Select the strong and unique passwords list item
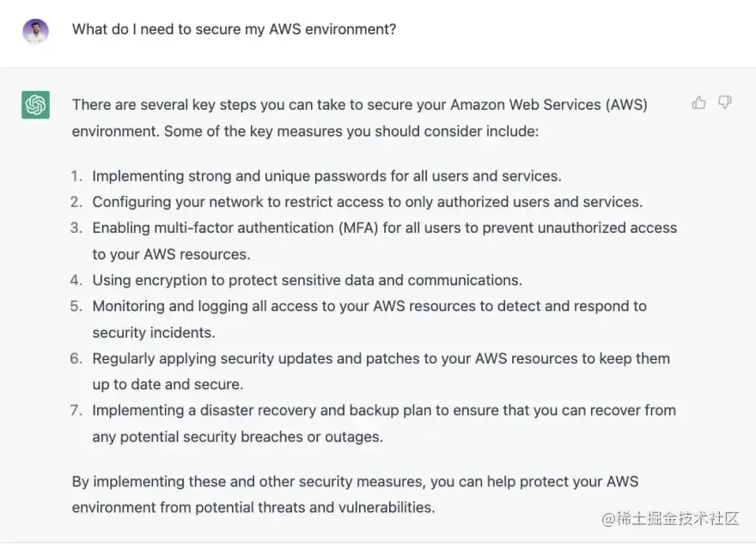 coord(326,176)
